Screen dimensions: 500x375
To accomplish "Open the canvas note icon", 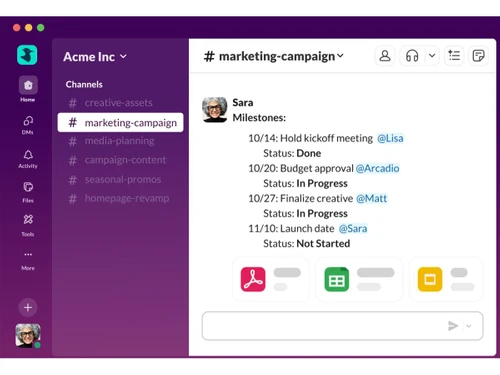I will 478,56.
